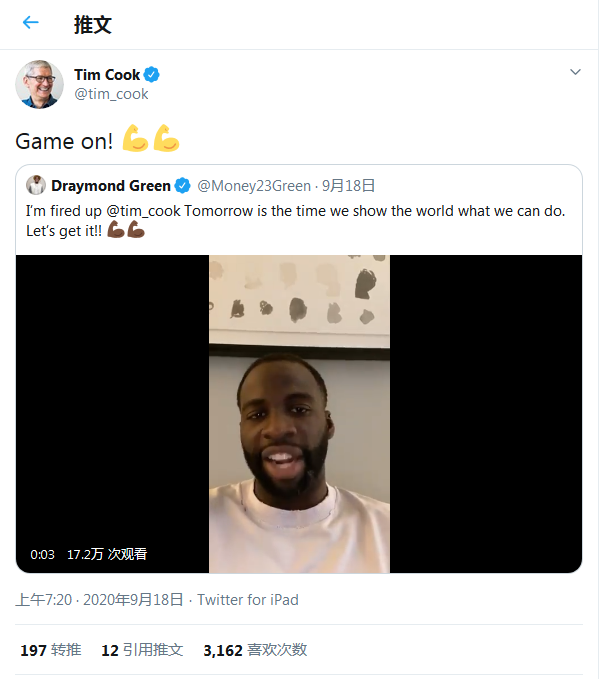Expand the tweet options chevron
This screenshot has width=600, height=679.
tap(575, 72)
